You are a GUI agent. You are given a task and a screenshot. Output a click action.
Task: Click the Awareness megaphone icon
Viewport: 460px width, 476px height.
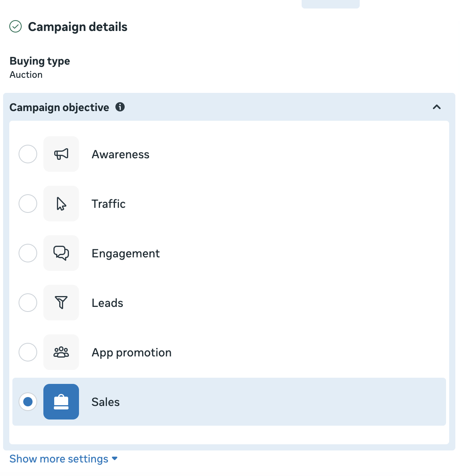61,154
